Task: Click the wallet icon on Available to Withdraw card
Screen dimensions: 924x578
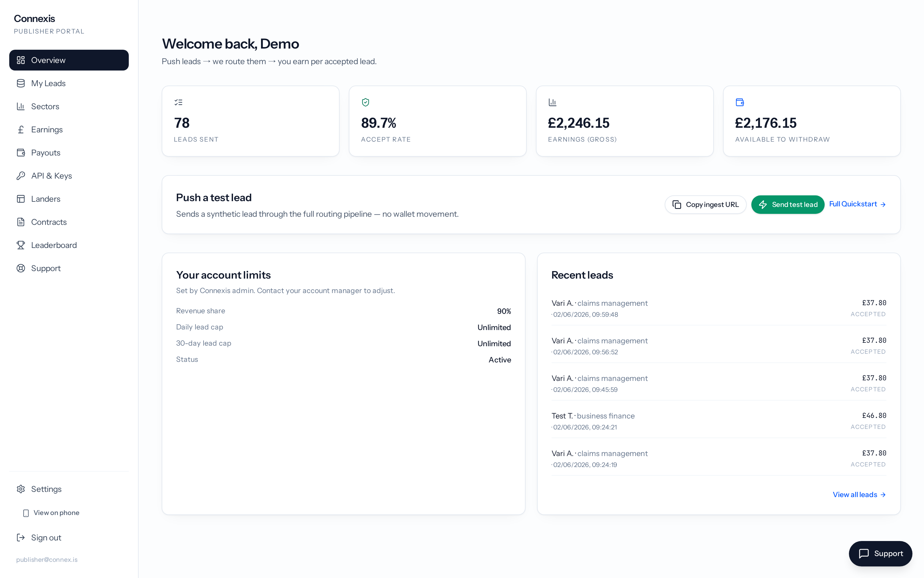Action: tap(739, 102)
